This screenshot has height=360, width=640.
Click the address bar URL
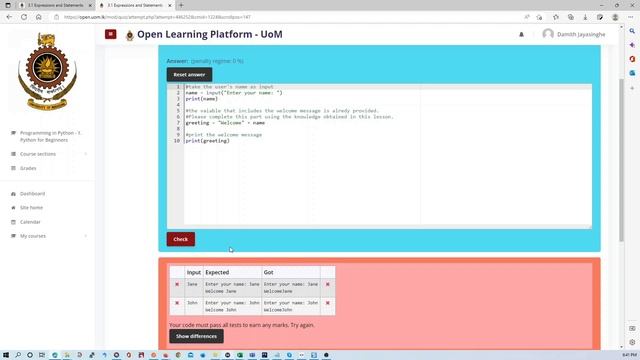point(157,17)
